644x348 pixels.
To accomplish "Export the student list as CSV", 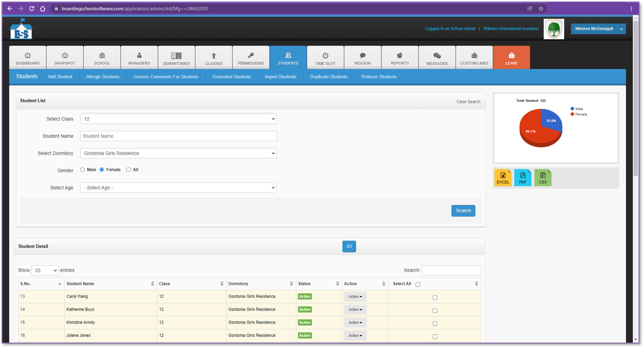I will coord(542,178).
